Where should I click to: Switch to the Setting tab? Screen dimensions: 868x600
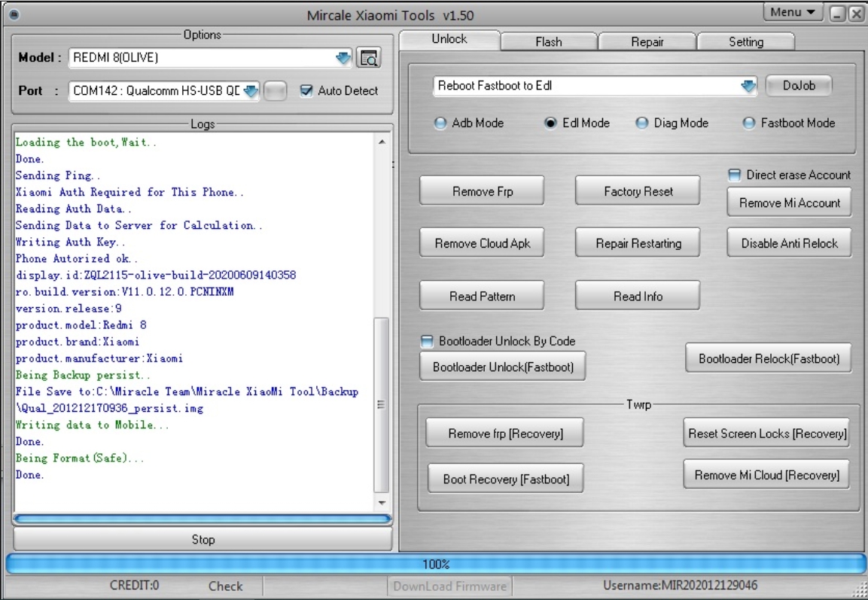745,41
